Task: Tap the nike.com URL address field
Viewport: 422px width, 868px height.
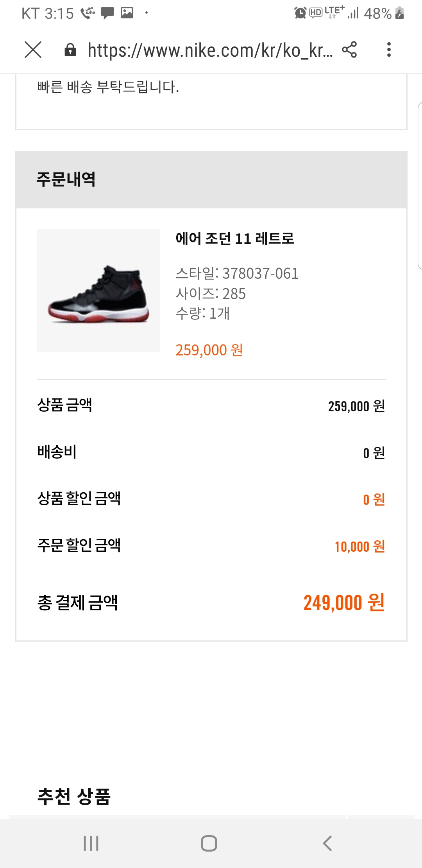Action: 210,50
